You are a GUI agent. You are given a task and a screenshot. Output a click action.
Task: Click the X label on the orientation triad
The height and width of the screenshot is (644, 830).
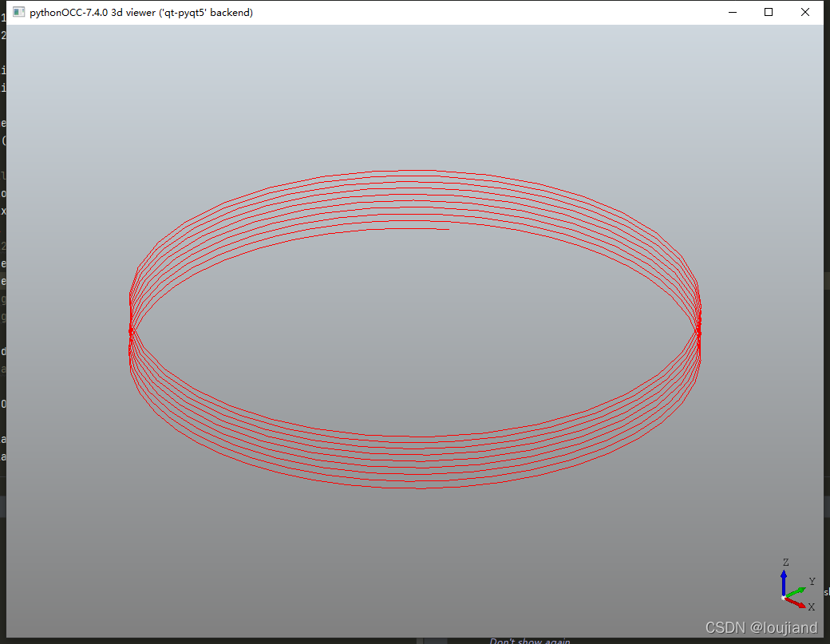click(x=810, y=607)
